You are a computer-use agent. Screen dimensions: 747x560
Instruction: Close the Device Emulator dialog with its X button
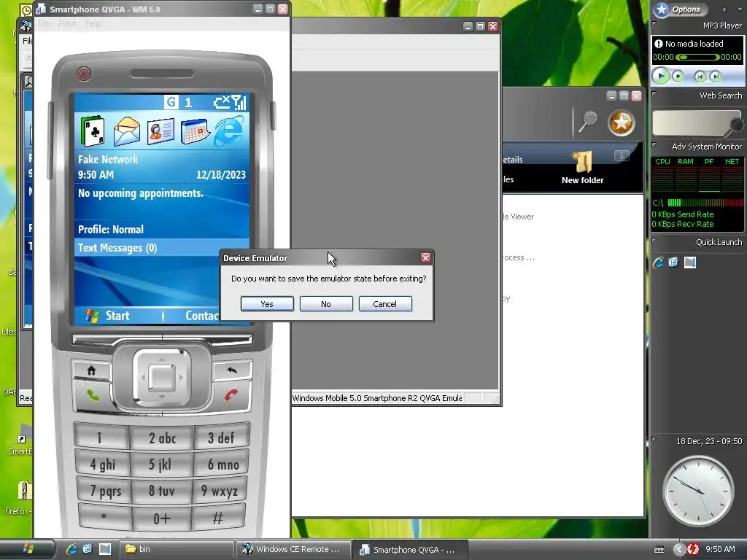click(x=425, y=257)
